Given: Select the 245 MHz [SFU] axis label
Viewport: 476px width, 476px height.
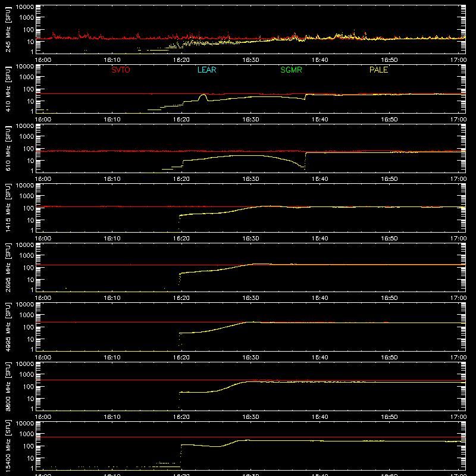Looking at the screenshot, I should coord(8,29).
